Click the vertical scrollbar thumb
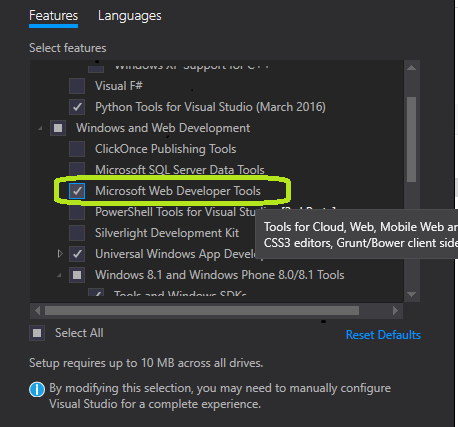The height and width of the screenshot is (427, 458). click(x=411, y=139)
